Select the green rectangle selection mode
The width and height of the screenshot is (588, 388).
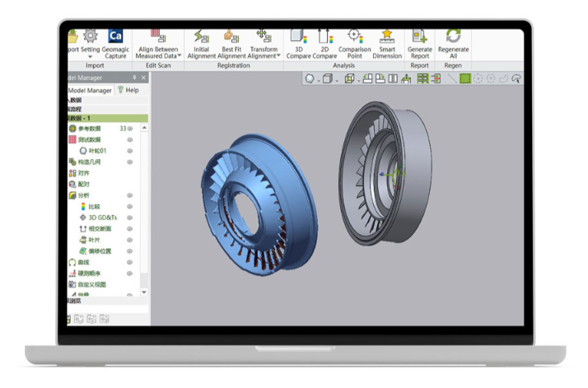465,78
